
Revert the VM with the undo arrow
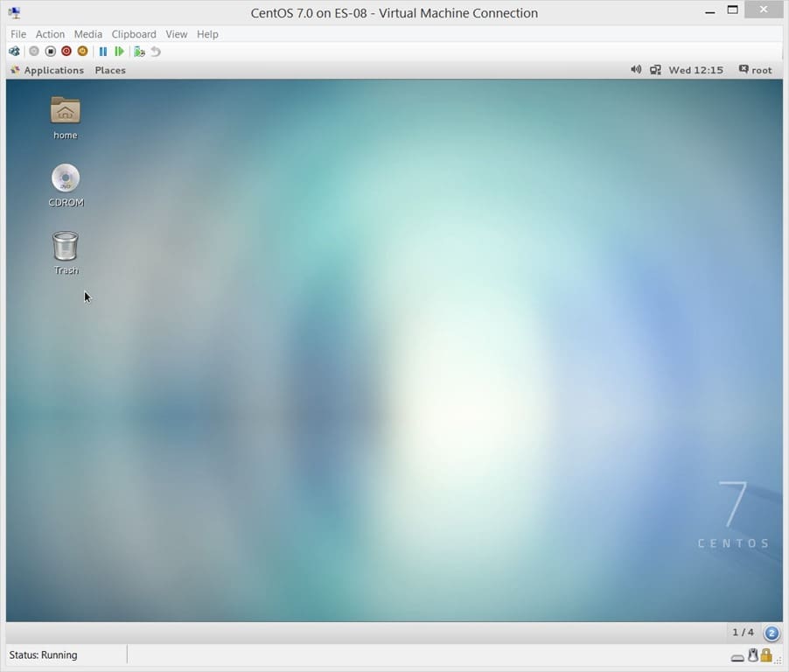(156, 52)
